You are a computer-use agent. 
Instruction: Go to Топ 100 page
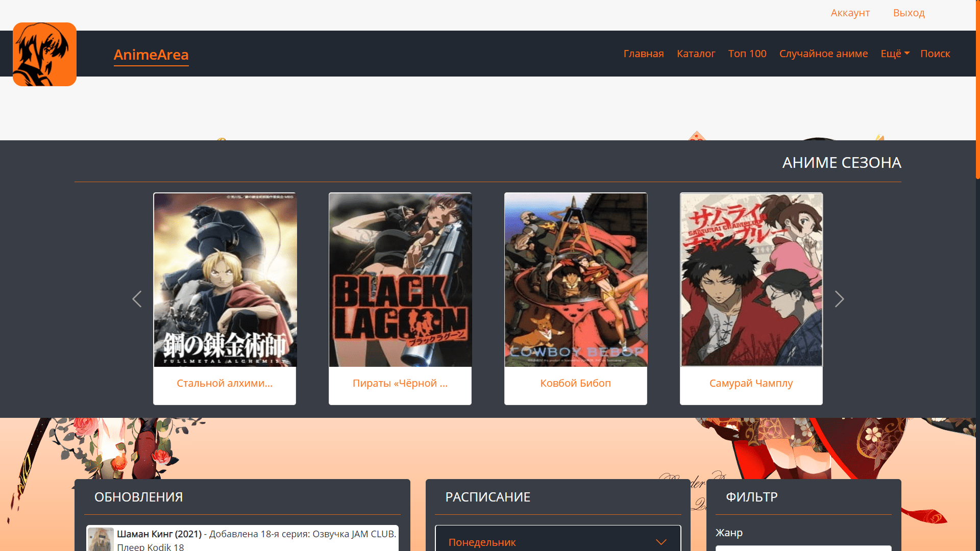coord(747,54)
